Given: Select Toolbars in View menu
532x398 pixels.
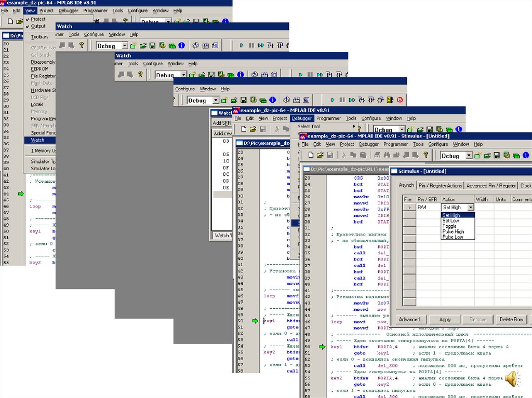Looking at the screenshot, I should (39, 37).
